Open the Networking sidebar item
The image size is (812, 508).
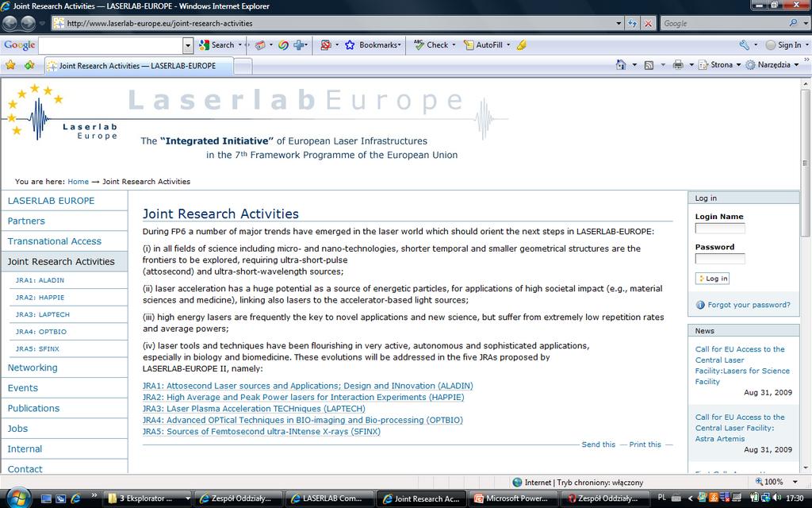coord(32,368)
